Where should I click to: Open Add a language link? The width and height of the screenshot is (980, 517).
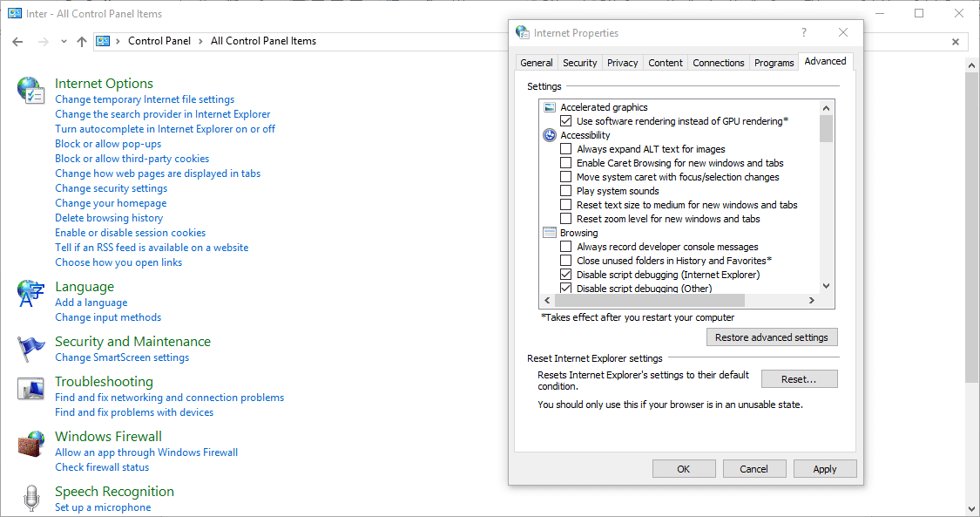pyautogui.click(x=91, y=303)
